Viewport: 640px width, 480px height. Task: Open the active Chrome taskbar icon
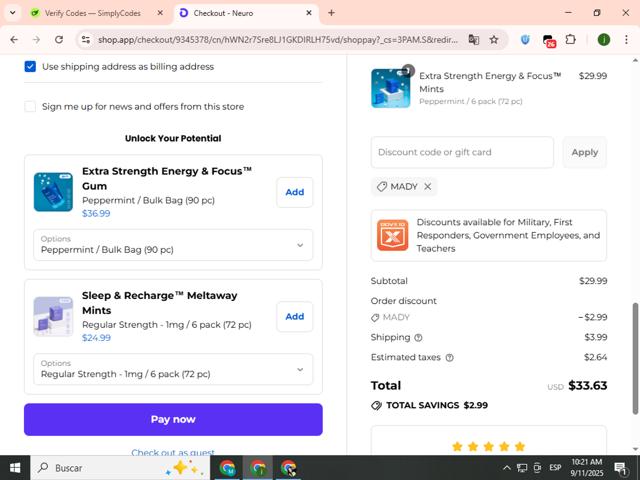click(258, 468)
